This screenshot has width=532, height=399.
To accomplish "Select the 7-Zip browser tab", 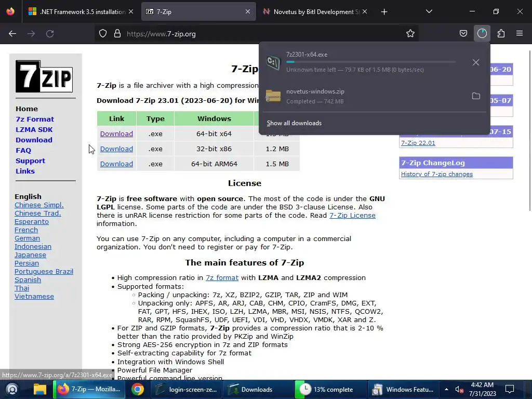I will pyautogui.click(x=198, y=12).
